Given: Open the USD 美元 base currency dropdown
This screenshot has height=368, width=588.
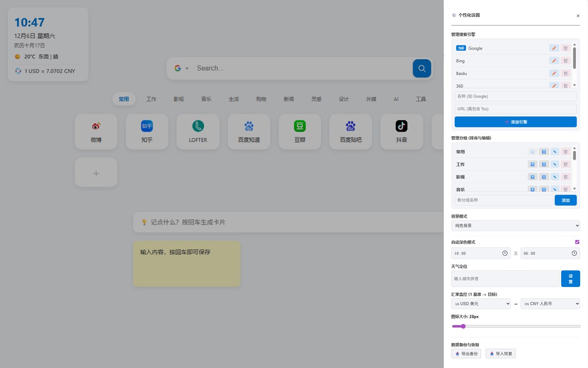Looking at the screenshot, I should [481, 304].
